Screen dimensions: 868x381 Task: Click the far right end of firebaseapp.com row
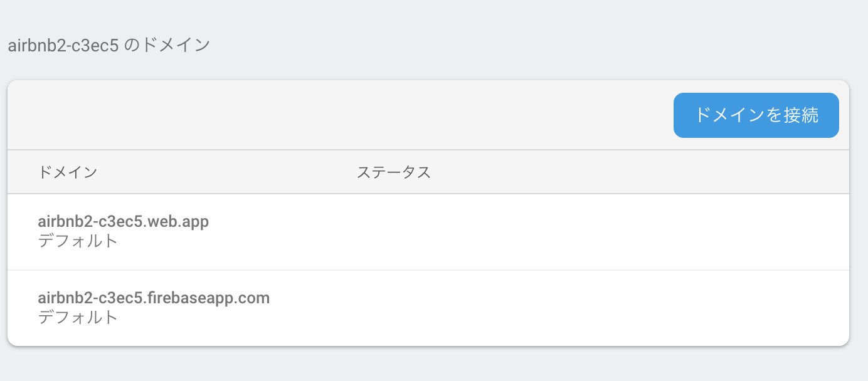click(828, 308)
